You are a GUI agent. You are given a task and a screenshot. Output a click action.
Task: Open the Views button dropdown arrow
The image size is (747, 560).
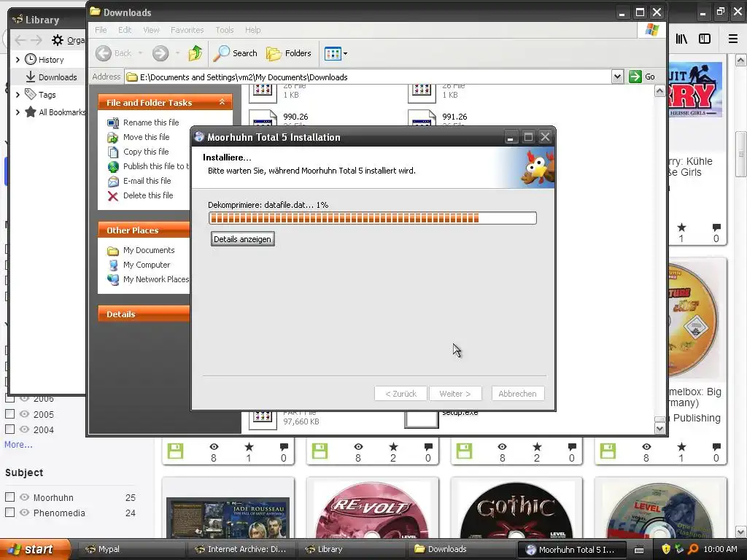point(345,54)
